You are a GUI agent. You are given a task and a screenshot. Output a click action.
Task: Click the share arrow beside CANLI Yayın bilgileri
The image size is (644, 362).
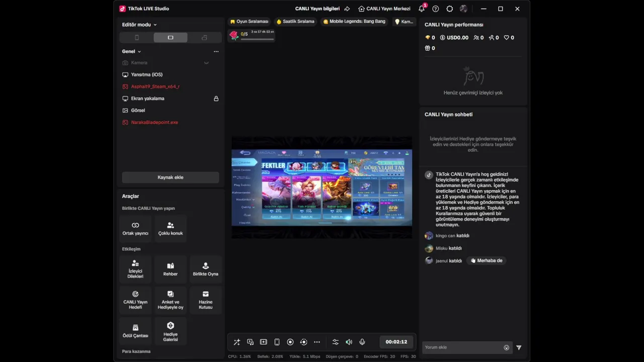pyautogui.click(x=347, y=9)
